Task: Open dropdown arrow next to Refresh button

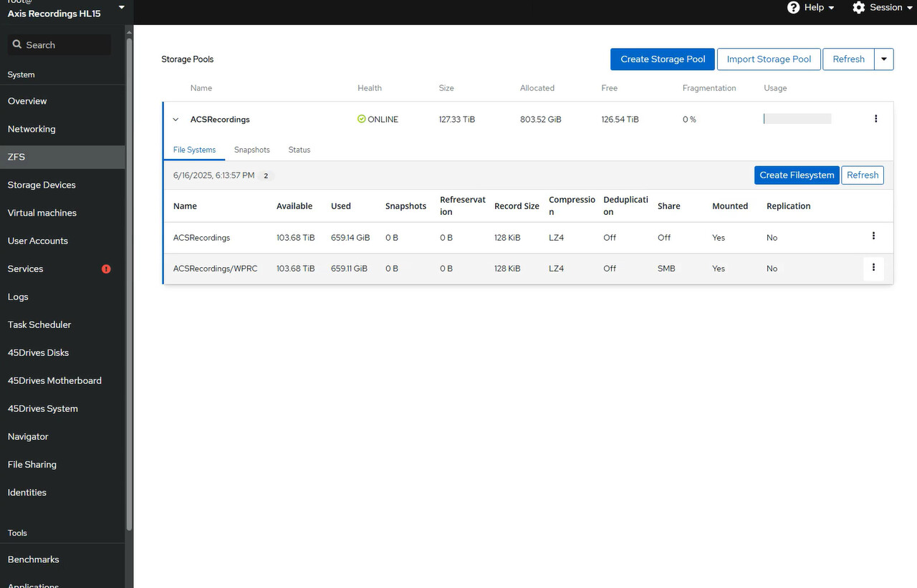Action: pyautogui.click(x=884, y=59)
